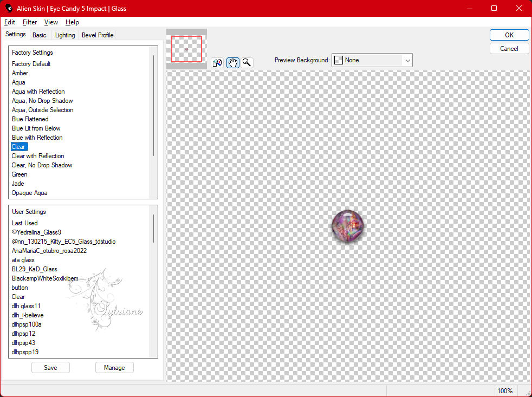Open the Manage settings button
Image resolution: width=532 pixels, height=397 pixels.
[x=114, y=367]
